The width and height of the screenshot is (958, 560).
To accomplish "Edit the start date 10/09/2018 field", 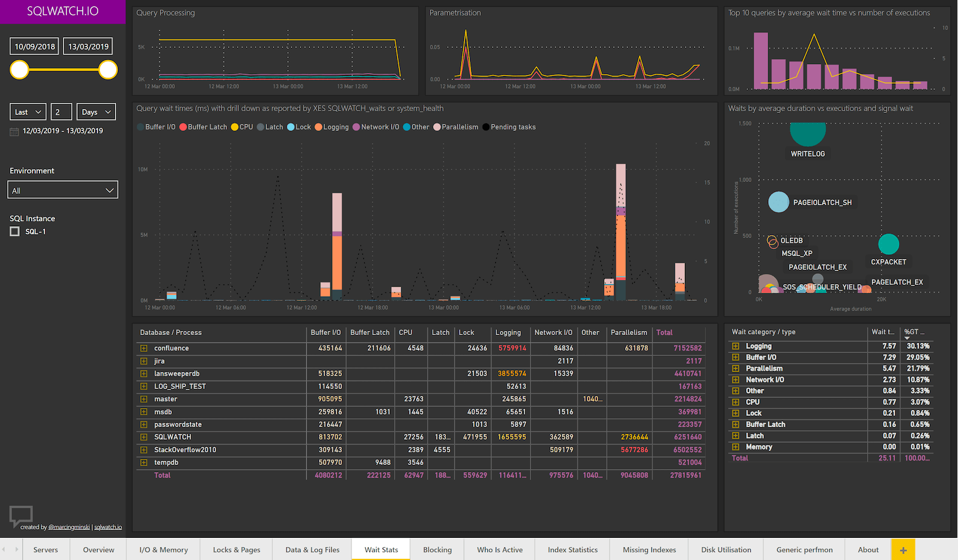I will pos(35,46).
